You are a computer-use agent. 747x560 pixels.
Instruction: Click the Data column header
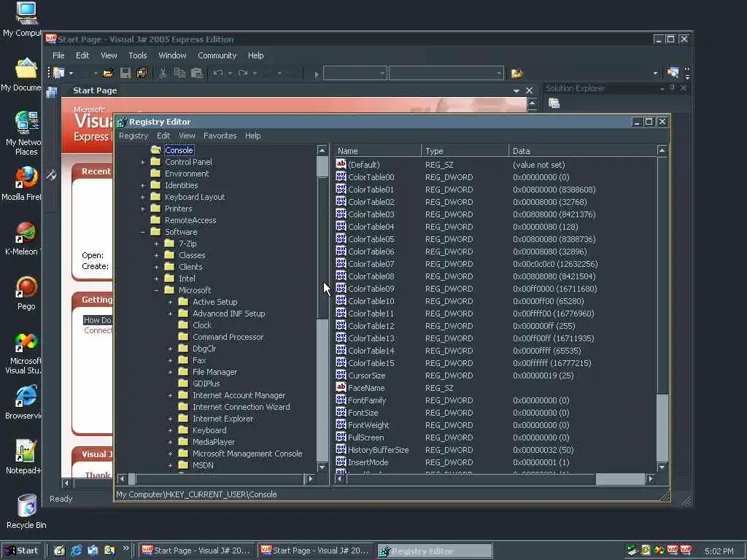click(582, 151)
